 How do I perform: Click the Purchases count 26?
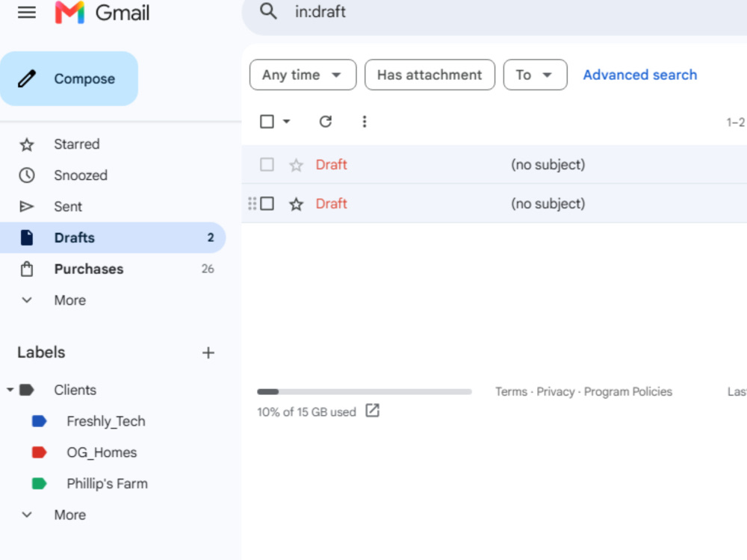(x=208, y=269)
